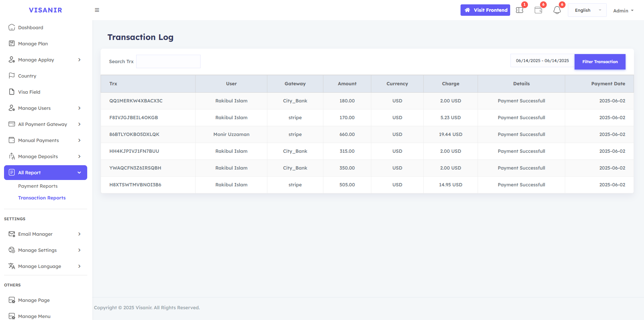Click the Search Trx input field

point(168,61)
